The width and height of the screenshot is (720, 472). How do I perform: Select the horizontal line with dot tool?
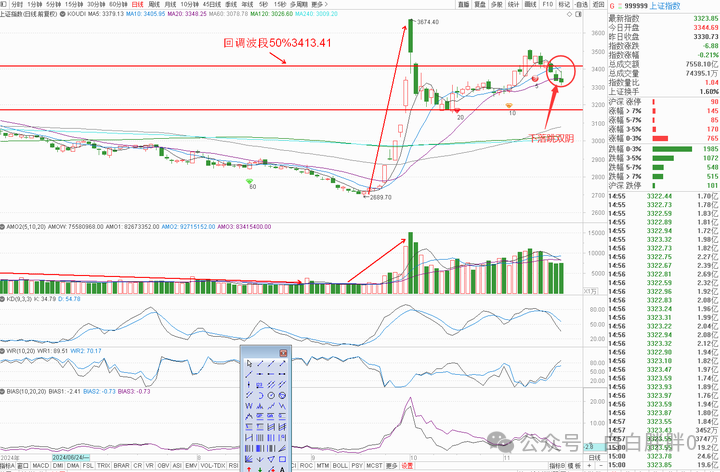click(260, 374)
